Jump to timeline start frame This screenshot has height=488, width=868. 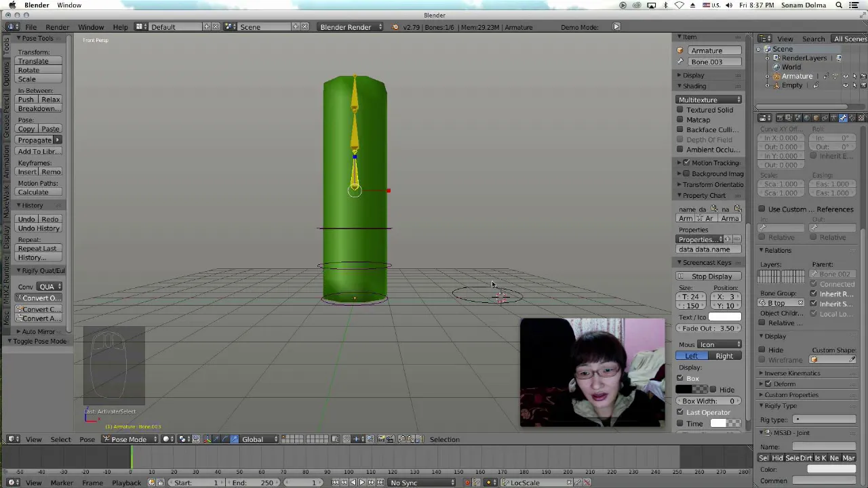(335, 483)
